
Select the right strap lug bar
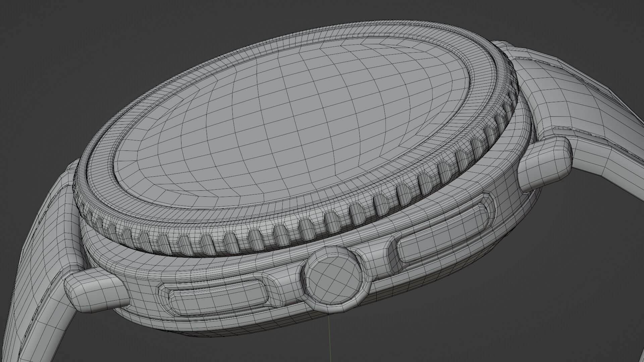tap(545, 164)
